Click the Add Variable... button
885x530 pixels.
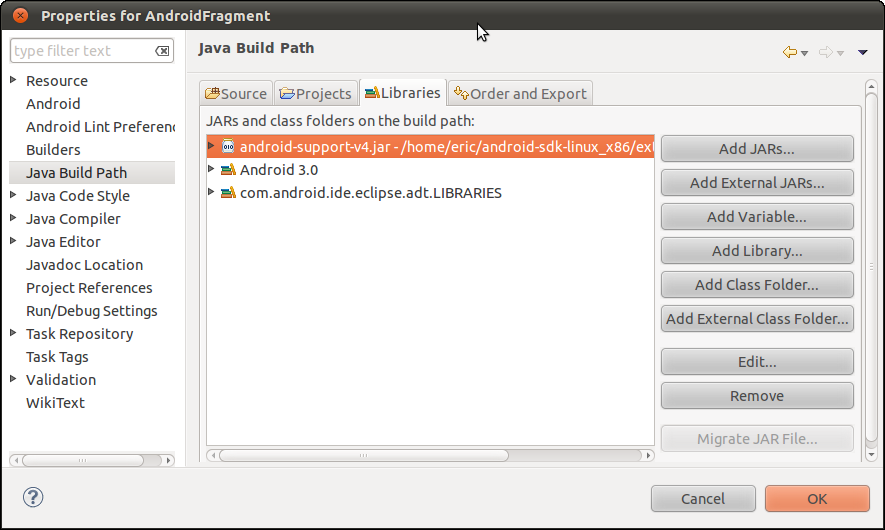click(757, 217)
